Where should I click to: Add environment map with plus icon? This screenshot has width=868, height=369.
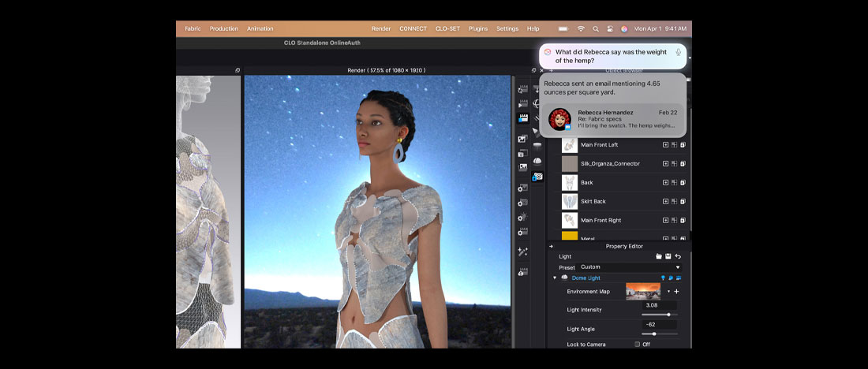(x=676, y=292)
